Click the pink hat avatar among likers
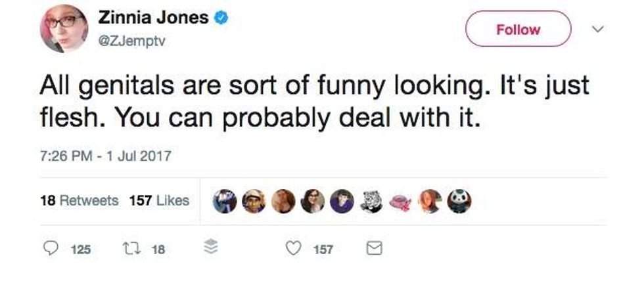The image size is (644, 285). coord(400,201)
